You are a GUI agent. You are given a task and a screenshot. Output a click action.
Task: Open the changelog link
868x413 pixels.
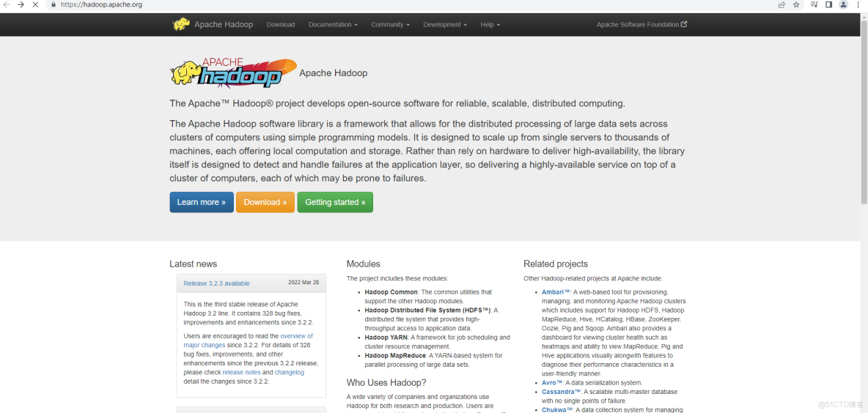(290, 373)
